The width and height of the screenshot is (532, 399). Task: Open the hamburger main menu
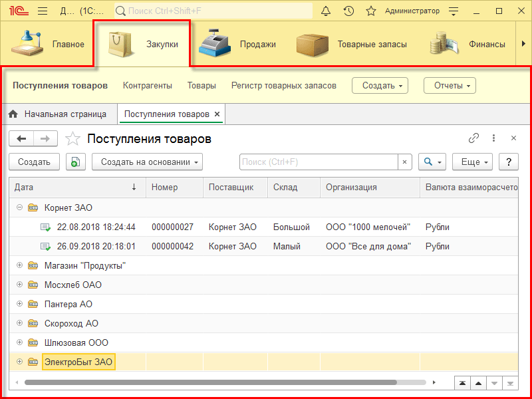43,11
